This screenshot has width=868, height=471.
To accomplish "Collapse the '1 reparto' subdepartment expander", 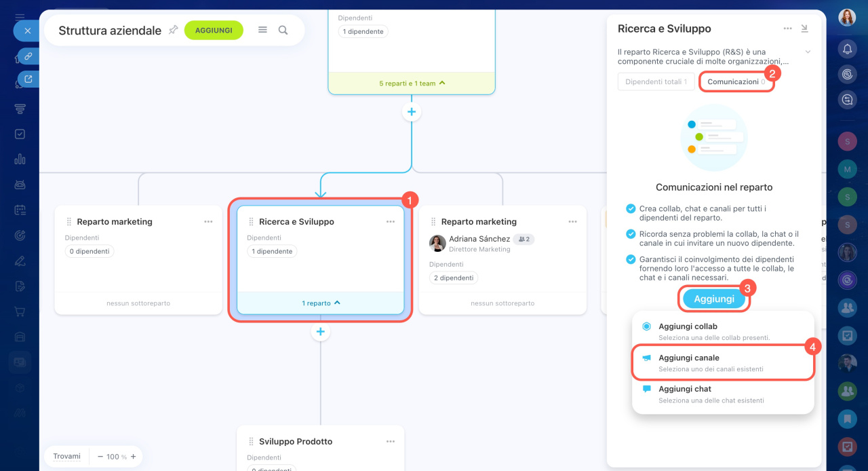I will click(x=321, y=303).
